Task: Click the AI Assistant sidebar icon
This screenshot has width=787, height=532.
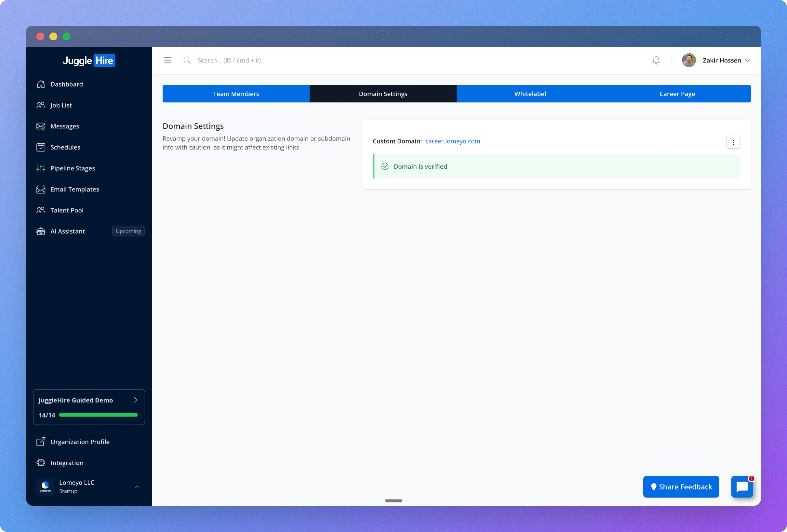Action: click(41, 231)
